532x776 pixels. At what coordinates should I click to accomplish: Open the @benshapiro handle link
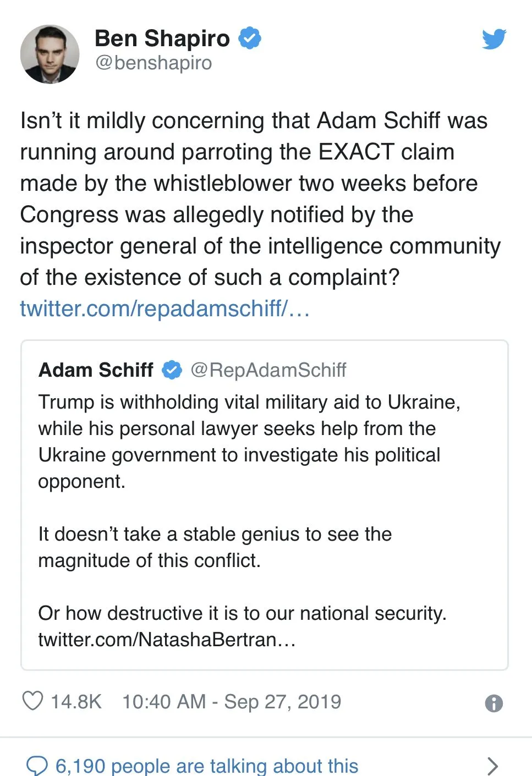click(153, 63)
